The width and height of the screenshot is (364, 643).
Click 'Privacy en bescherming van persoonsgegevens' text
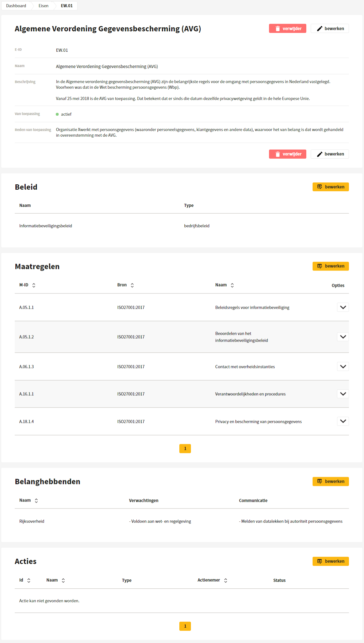258,422
